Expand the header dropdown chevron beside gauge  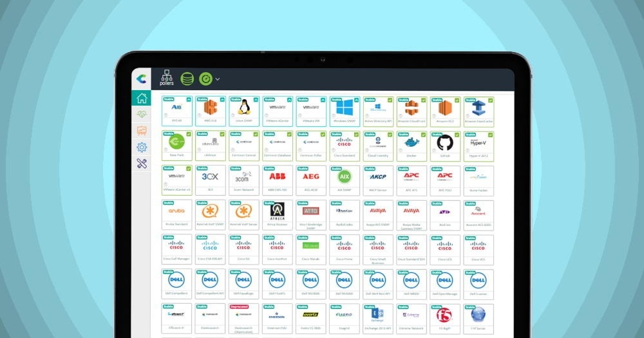coord(218,79)
